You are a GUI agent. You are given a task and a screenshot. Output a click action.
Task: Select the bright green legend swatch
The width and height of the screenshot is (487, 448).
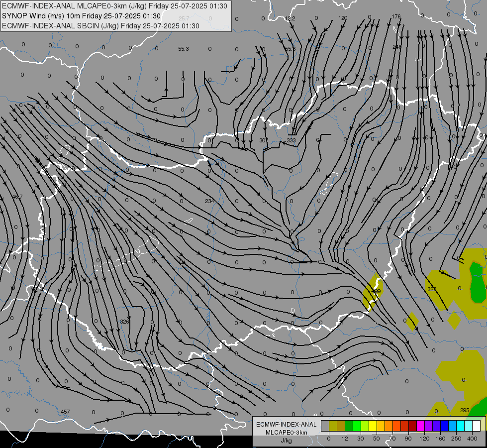tap(357, 426)
